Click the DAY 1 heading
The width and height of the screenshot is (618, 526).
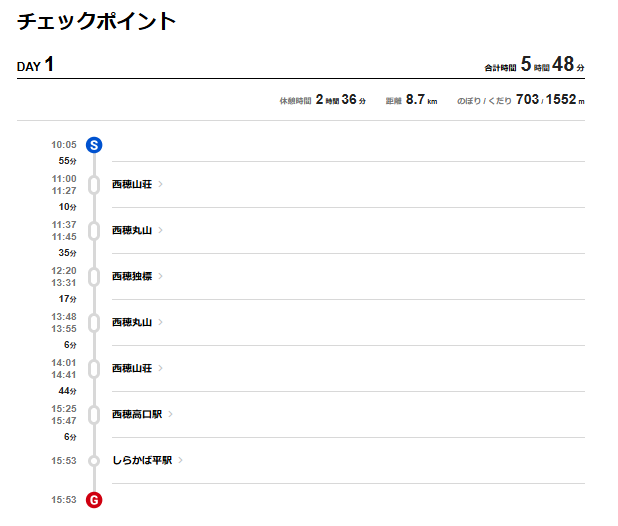coord(35,64)
